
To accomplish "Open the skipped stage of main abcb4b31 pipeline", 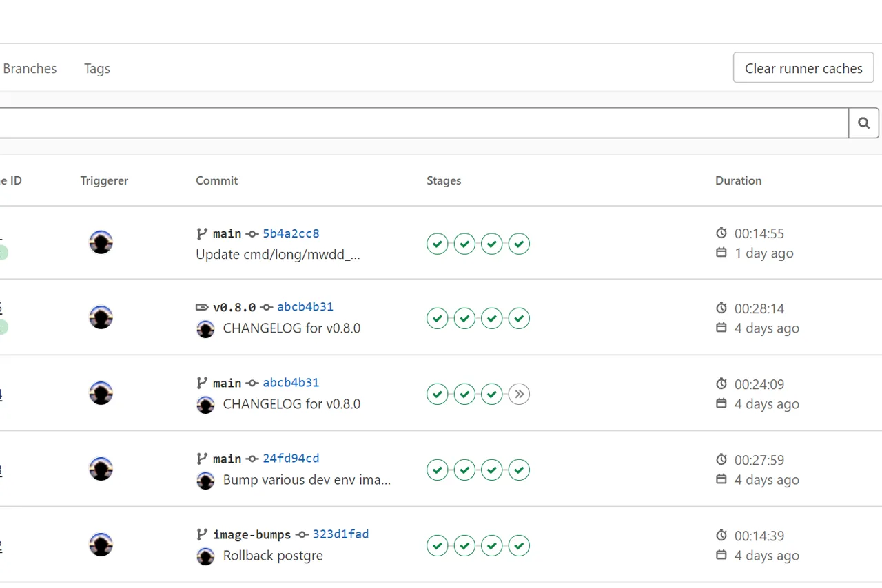I will tap(519, 395).
